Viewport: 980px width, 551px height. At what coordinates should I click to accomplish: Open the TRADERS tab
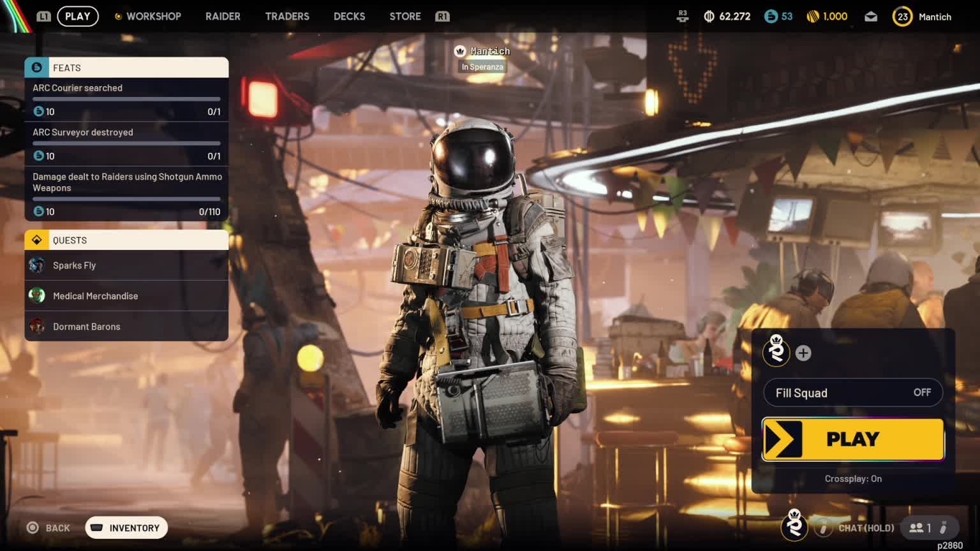click(x=287, y=17)
